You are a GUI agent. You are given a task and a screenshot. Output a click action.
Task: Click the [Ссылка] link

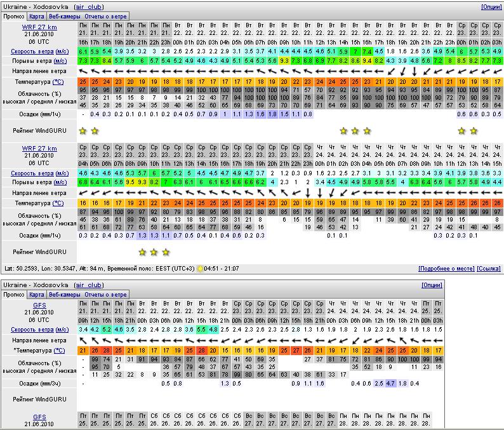(489, 269)
